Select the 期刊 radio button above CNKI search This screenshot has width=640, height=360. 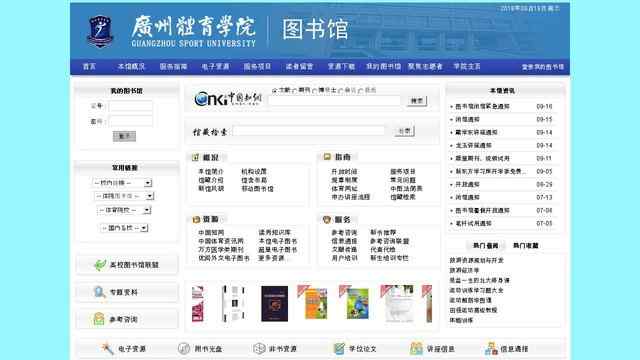click(x=294, y=91)
